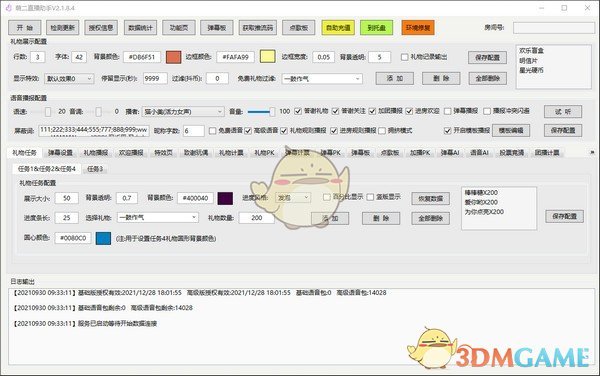Viewport: 600px width, 376px height.
Task: Click the orange 环境修复 button
Action: tap(418, 28)
